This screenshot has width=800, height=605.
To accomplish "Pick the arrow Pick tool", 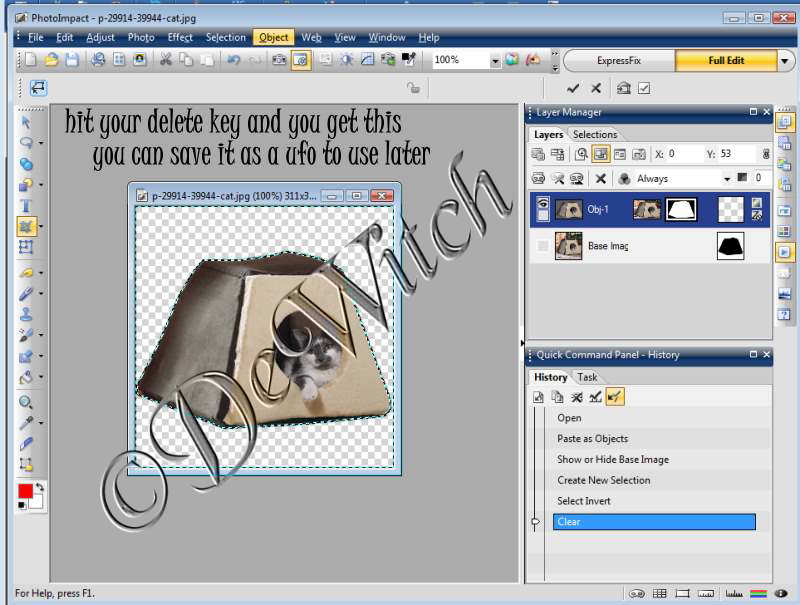I will [26, 122].
